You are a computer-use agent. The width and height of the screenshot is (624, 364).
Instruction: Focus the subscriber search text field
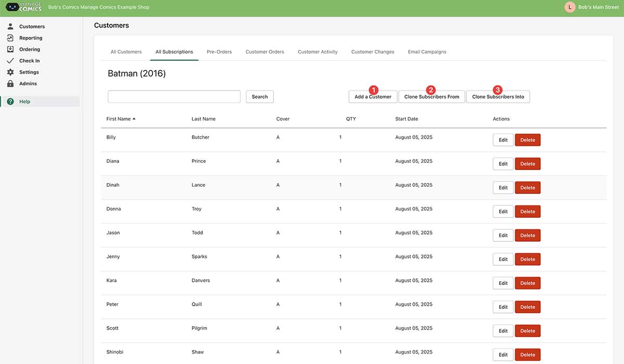(x=174, y=97)
